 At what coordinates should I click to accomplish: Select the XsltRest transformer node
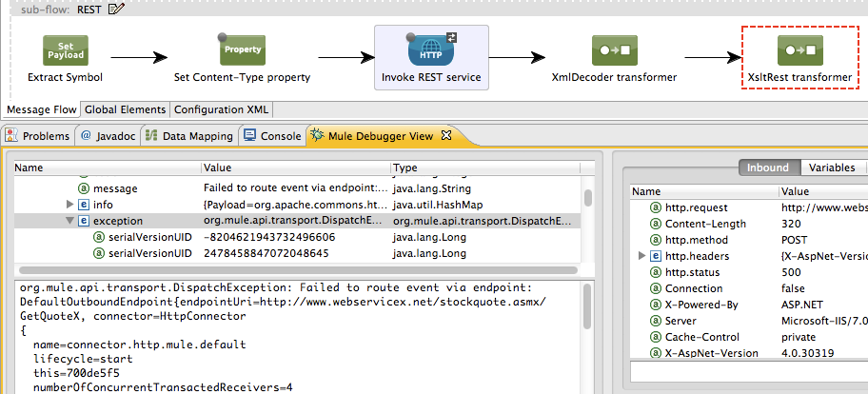click(799, 49)
